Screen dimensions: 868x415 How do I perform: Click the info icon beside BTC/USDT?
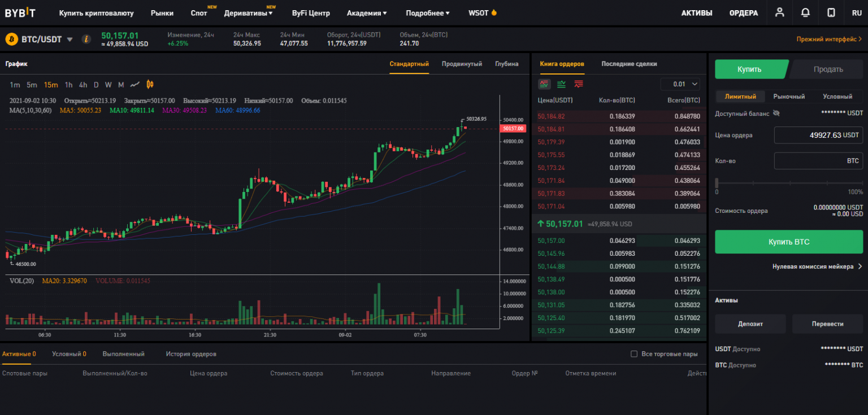86,39
